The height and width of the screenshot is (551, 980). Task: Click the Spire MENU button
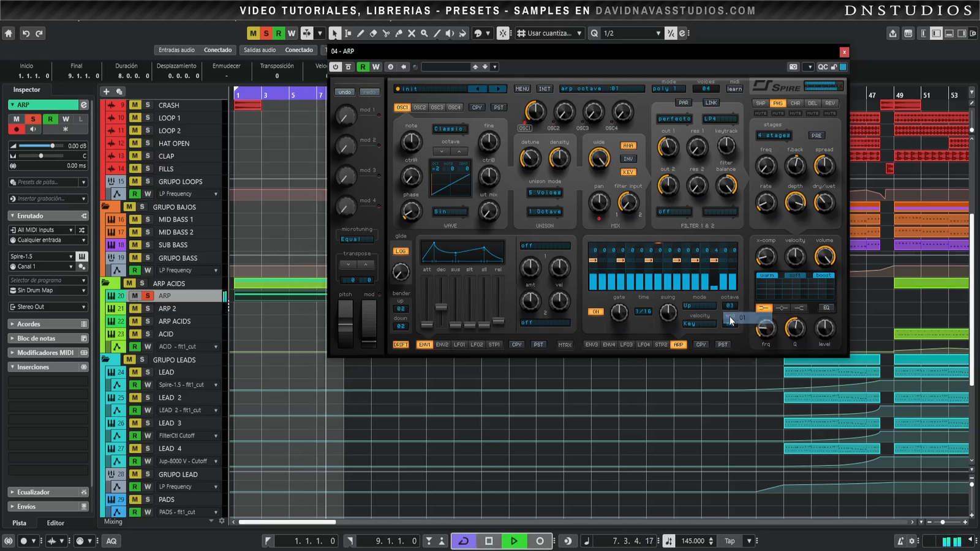[522, 89]
